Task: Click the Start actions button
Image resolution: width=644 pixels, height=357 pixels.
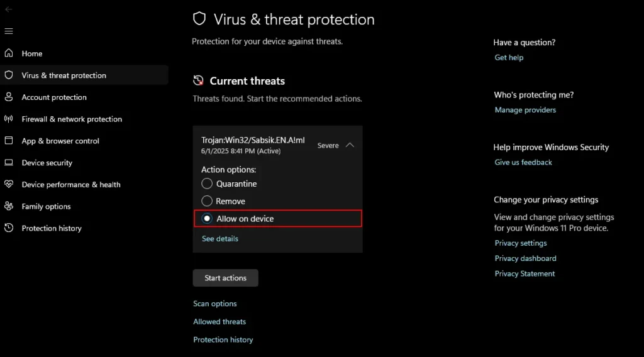Action: [226, 278]
